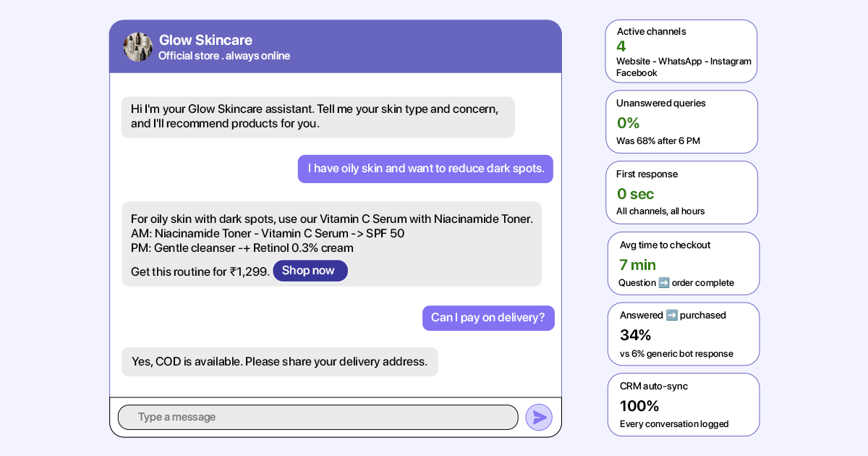
Task: Select the Can I pay on delivery message
Action: [x=488, y=318]
